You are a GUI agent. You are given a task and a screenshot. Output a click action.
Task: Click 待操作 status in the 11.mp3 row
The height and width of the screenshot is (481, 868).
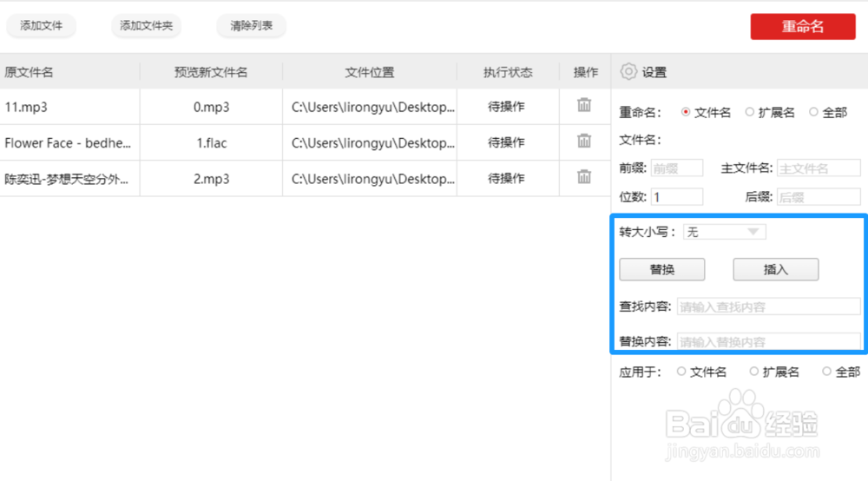point(506,106)
